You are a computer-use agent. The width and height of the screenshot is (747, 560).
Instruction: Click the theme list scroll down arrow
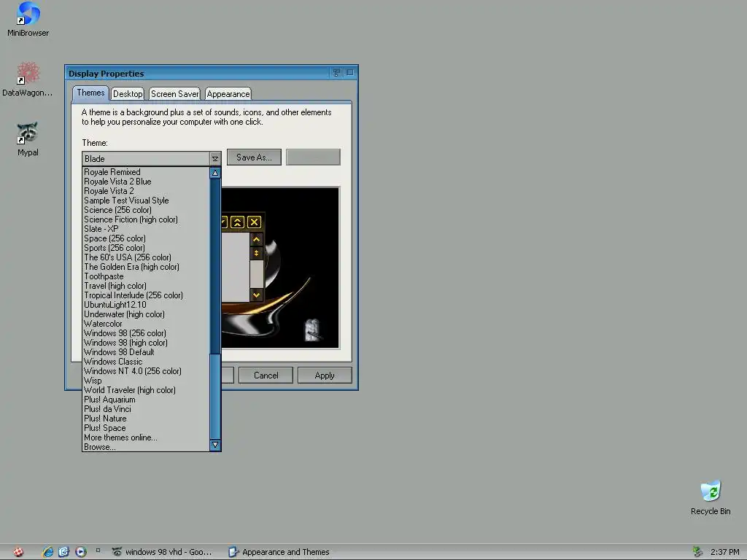215,445
